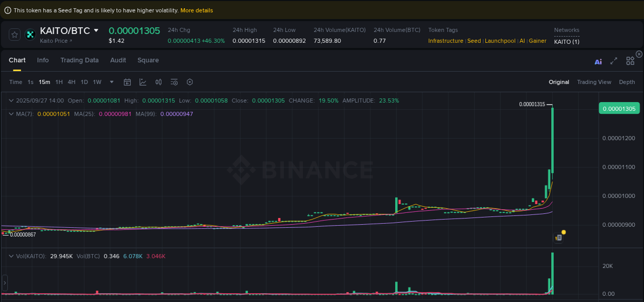
Task: Open the AI analysis feature
Action: pos(598,61)
